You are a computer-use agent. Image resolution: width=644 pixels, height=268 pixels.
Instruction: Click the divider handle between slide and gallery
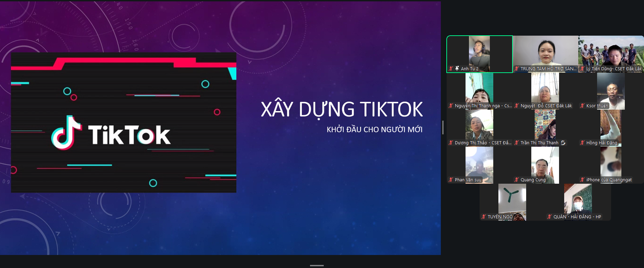point(443,127)
